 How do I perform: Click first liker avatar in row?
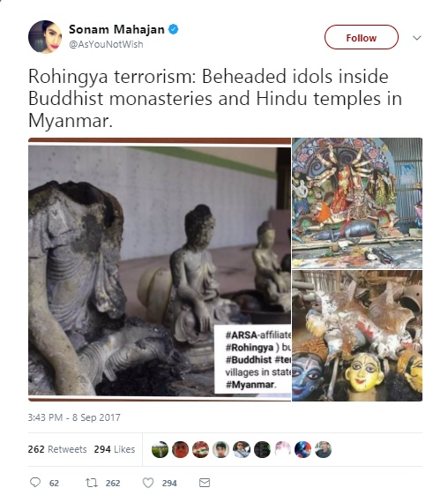pyautogui.click(x=160, y=449)
